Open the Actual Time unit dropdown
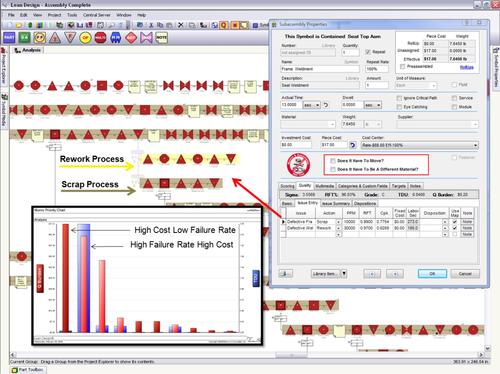Screen dimensions: 500x374 [311, 105]
